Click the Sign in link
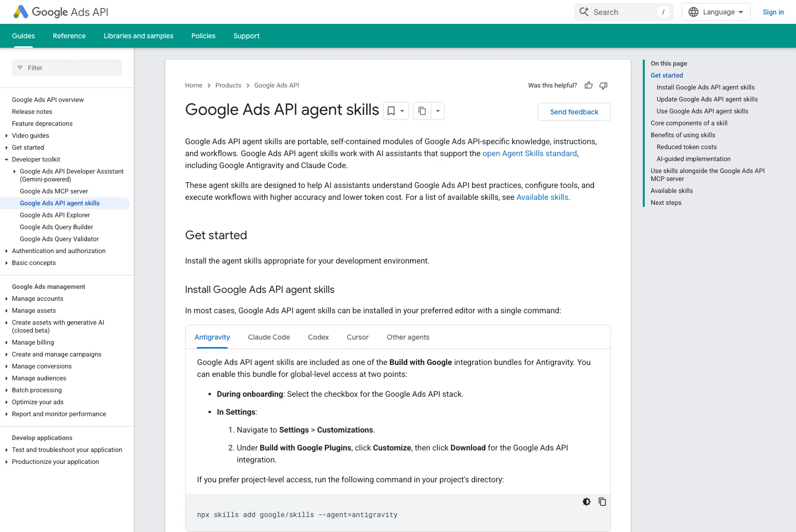This screenshot has width=796, height=532. click(x=773, y=12)
